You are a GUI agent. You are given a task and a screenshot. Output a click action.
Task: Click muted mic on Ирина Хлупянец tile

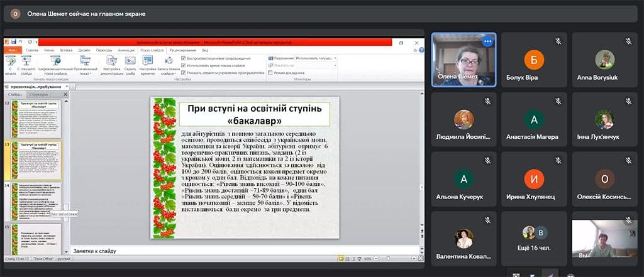pyautogui.click(x=558, y=160)
